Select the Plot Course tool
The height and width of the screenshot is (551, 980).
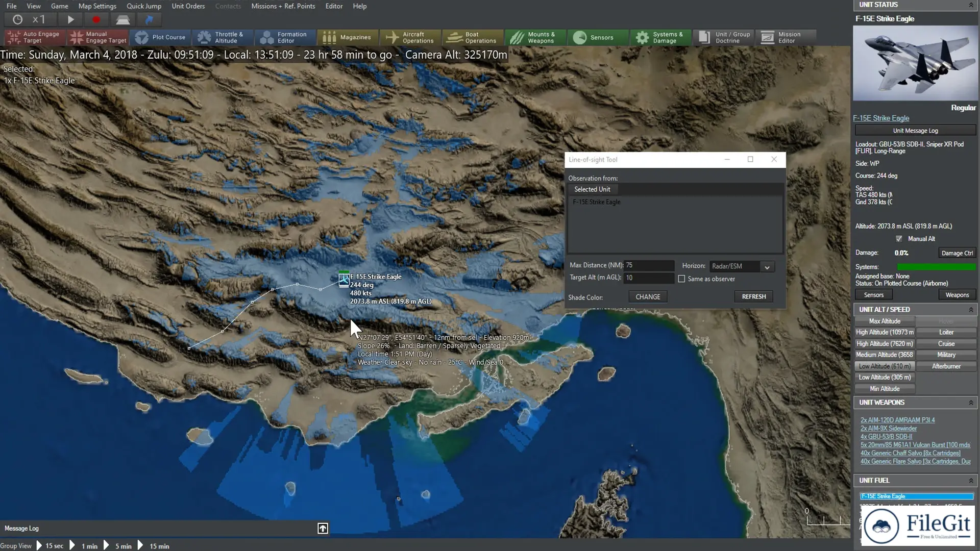point(160,37)
